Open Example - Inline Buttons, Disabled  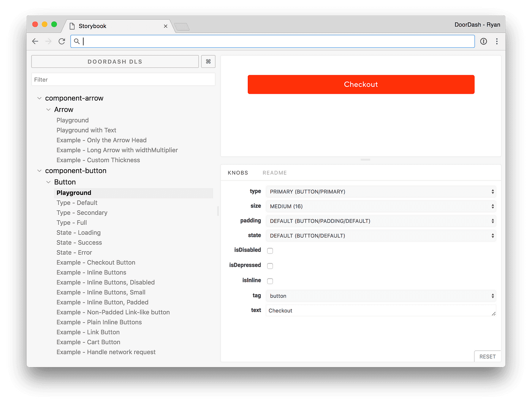(106, 282)
